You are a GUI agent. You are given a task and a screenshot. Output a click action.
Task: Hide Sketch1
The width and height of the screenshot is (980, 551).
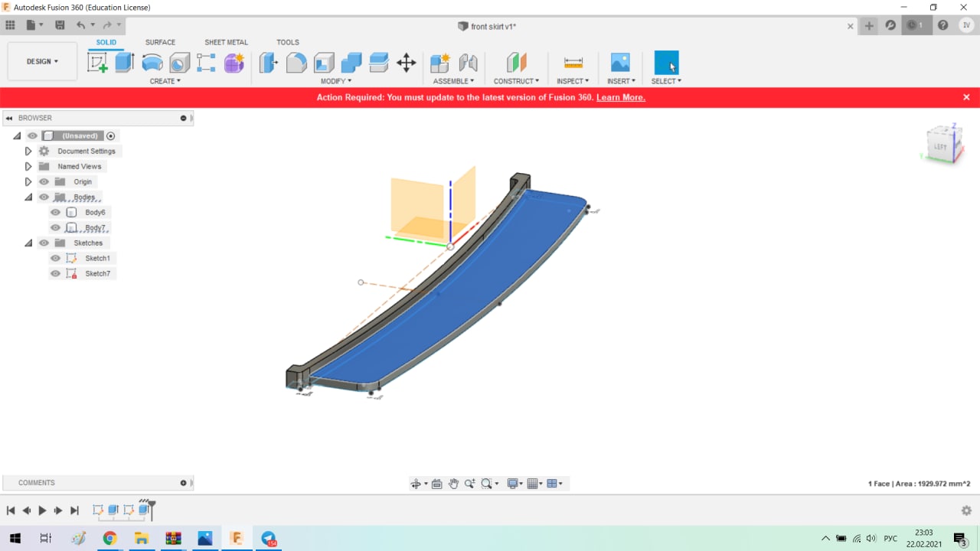click(55, 258)
